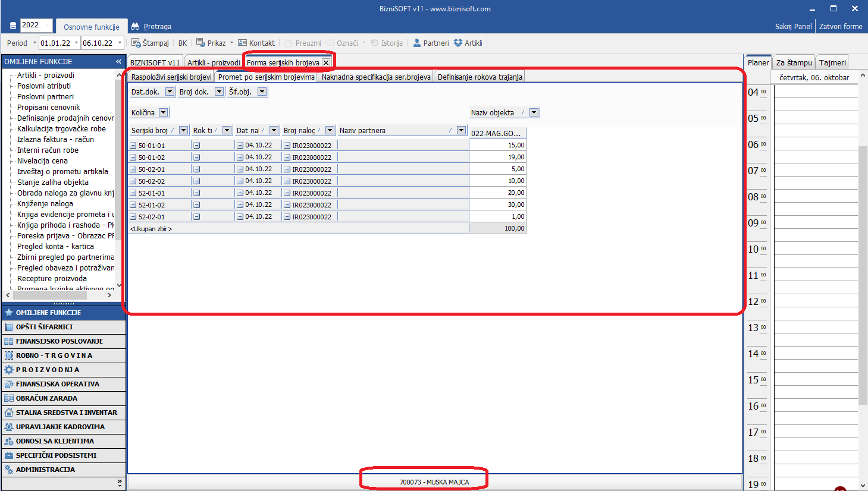The width and height of the screenshot is (868, 491).
Task: Open Pretraga binoculars search
Action: pyautogui.click(x=135, y=26)
